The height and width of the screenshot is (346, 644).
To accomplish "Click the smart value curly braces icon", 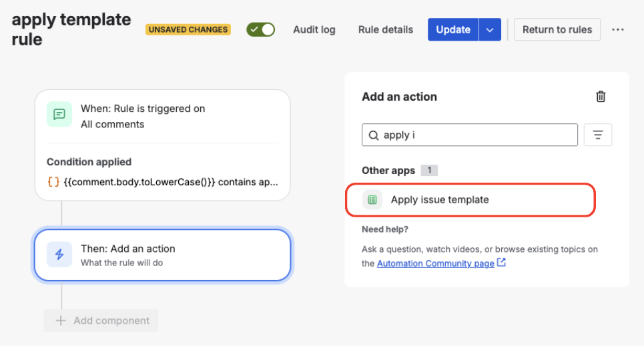I will click(53, 181).
